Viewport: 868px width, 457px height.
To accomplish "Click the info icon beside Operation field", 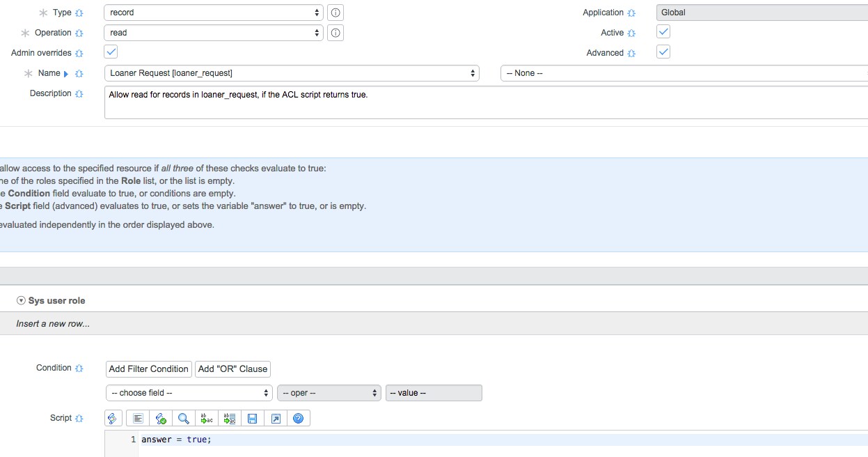I will (336, 33).
